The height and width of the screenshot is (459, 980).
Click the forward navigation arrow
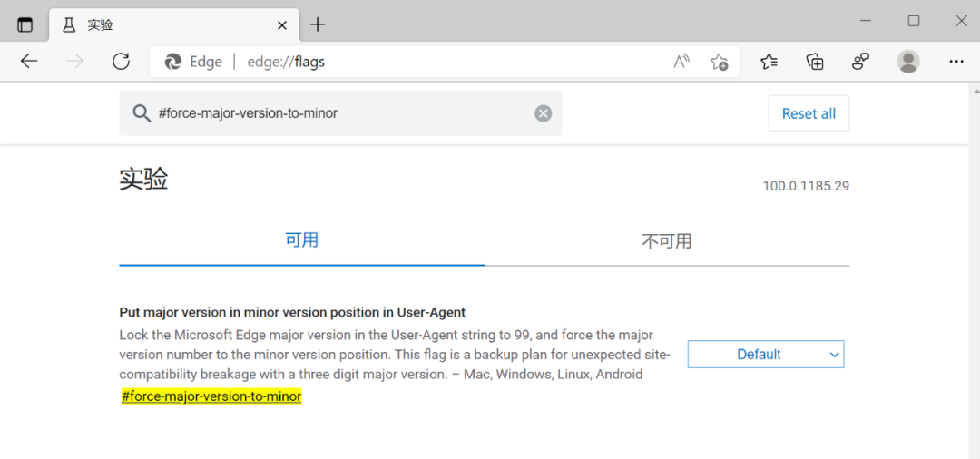pos(75,61)
